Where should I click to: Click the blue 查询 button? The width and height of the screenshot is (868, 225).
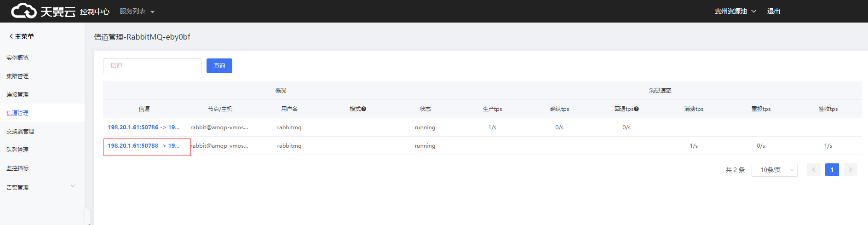point(219,66)
